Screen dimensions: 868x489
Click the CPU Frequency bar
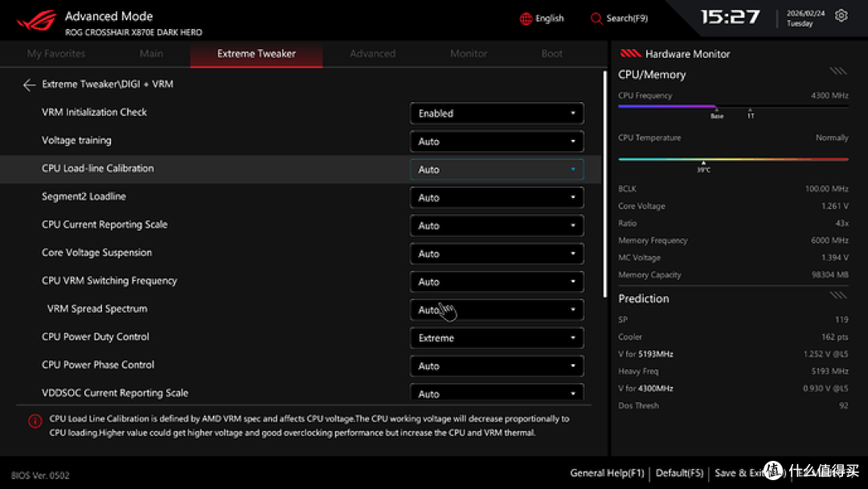(x=733, y=106)
